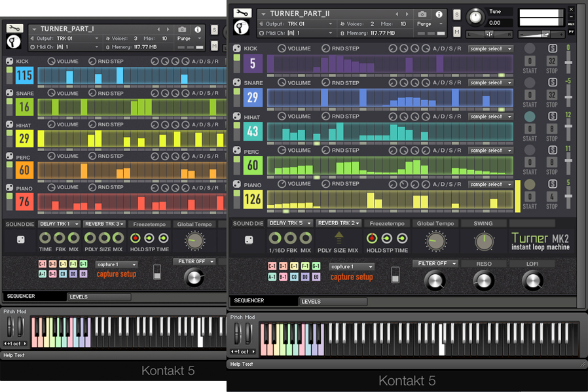The image size is (588, 392).
Task: Click the KICK STOP value field showing 32
Action: tap(552, 60)
